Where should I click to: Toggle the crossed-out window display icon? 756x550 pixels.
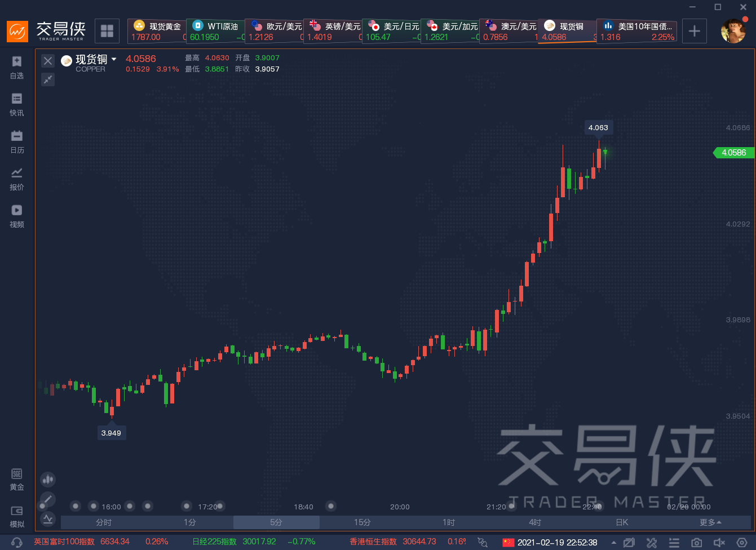[x=629, y=543]
